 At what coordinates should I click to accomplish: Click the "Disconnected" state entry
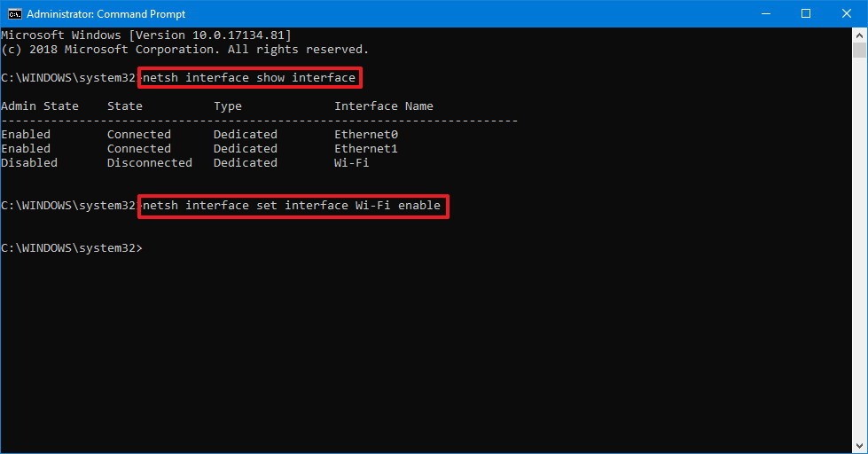(x=150, y=163)
